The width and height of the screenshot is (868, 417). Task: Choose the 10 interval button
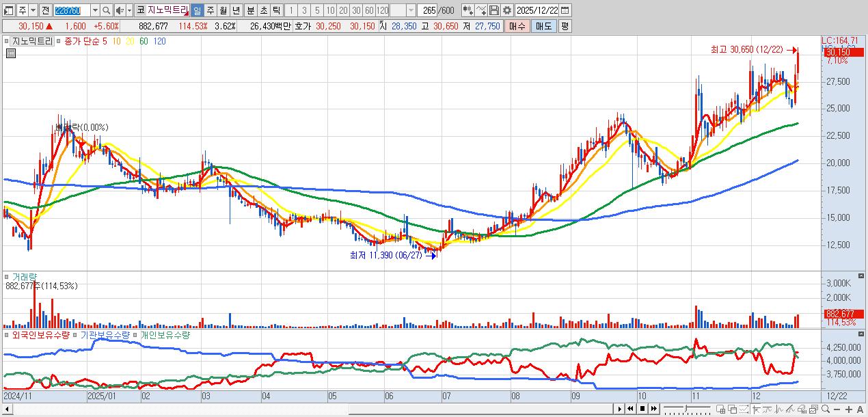click(x=330, y=10)
